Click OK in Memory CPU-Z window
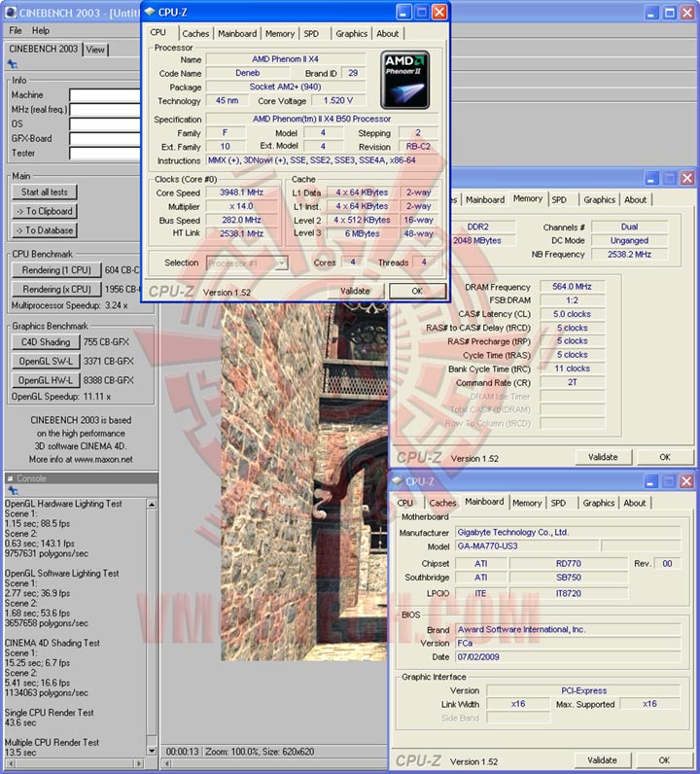700x774 pixels. pos(665,458)
